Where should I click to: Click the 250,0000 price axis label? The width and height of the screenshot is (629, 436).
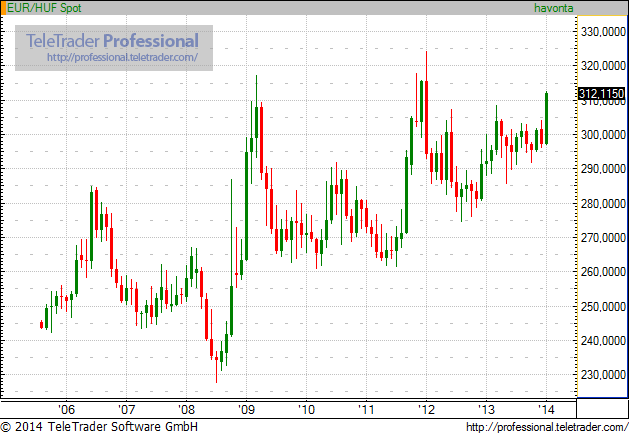tap(603, 306)
